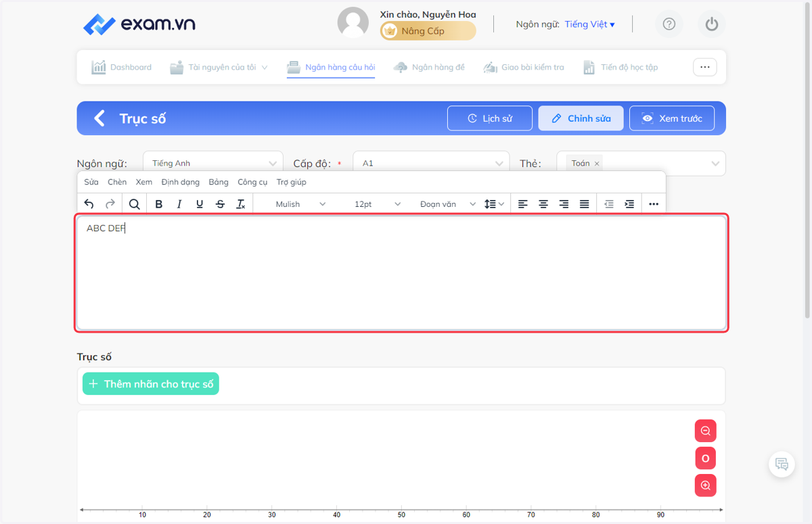Screen dimensions: 812x524
Task: Click the Xem trước preview button
Action: 672,118
